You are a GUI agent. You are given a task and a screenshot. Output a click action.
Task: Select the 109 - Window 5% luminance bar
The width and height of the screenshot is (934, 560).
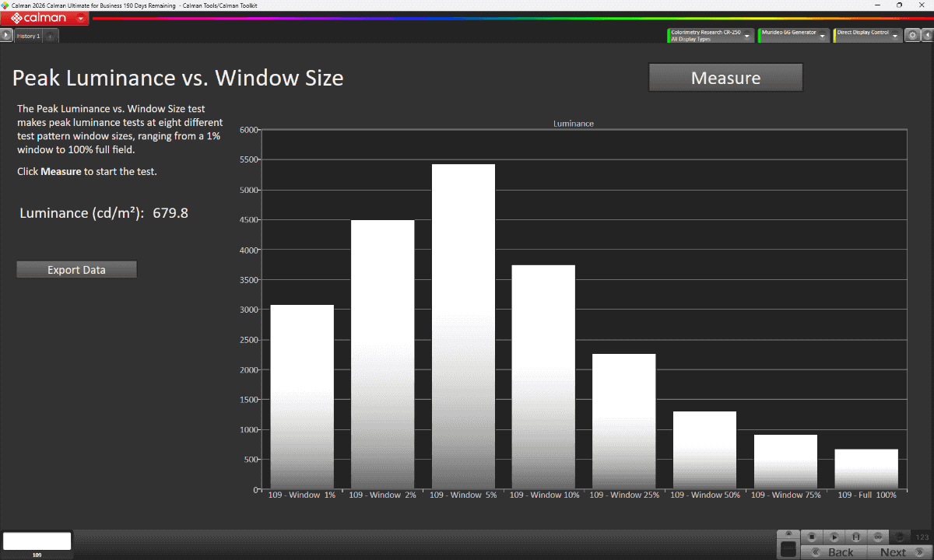coord(463,327)
